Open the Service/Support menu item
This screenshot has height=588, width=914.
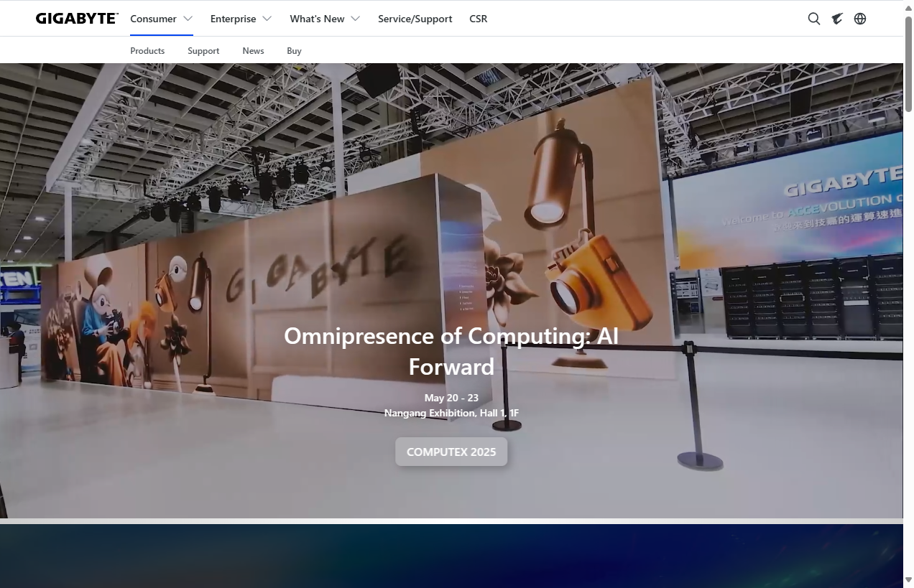(x=415, y=19)
